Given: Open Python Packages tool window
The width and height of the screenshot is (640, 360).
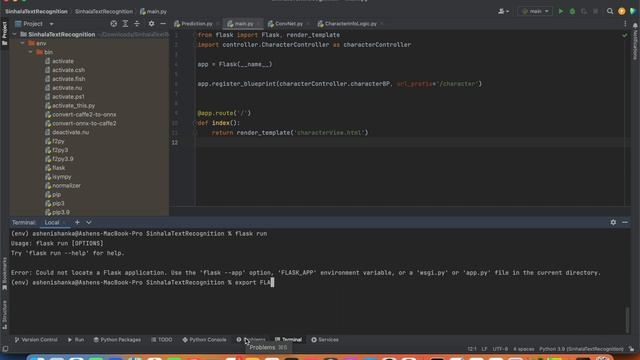Looking at the screenshot, I should (117, 340).
